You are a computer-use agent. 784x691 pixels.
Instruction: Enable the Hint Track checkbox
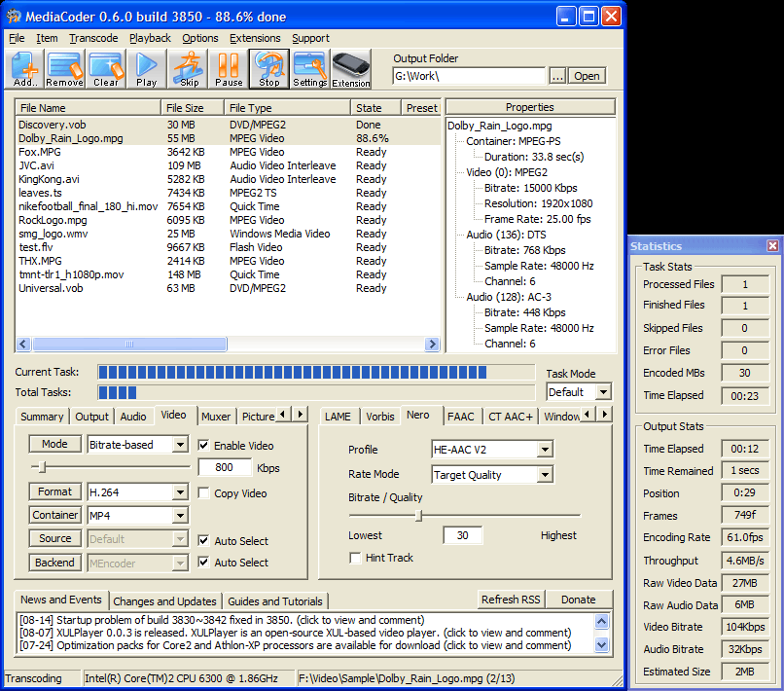(x=355, y=558)
